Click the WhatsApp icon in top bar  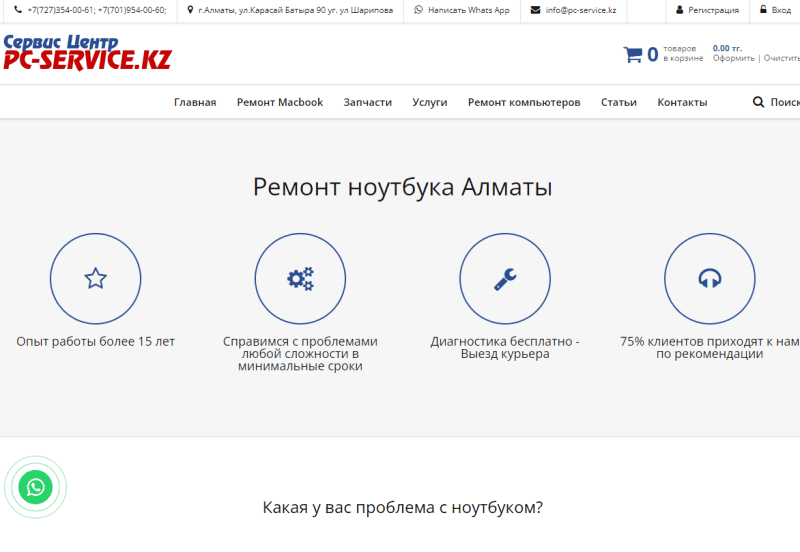(418, 10)
